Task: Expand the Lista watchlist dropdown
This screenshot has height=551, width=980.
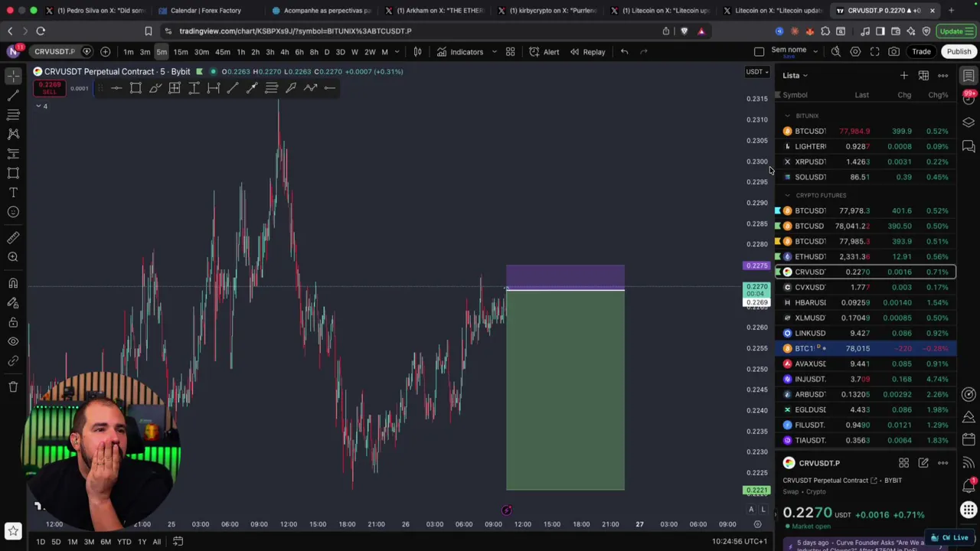Action: coord(795,75)
